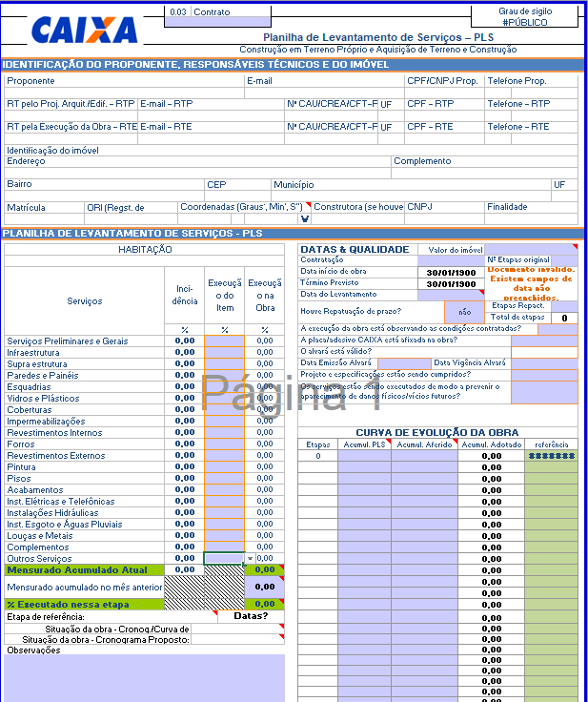Viewport: 588px width, 702px height.
Task: Click the Datas? cell next to Etapa de referência
Action: coord(251,616)
